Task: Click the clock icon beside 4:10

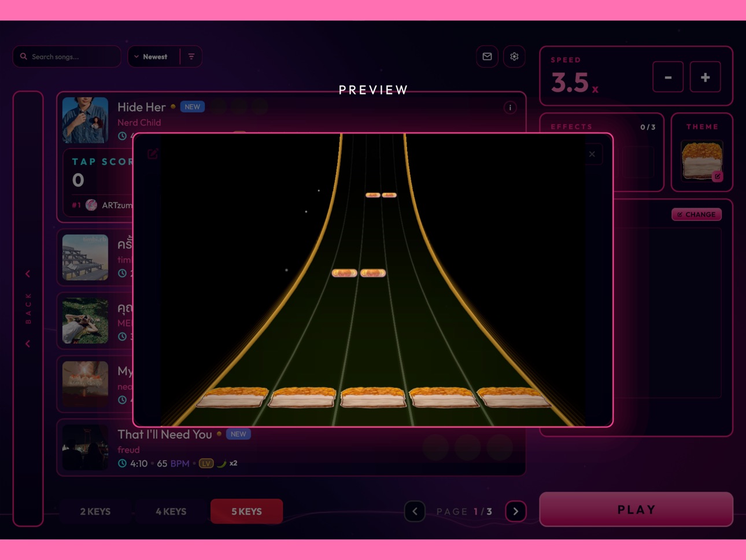Action: click(x=122, y=463)
